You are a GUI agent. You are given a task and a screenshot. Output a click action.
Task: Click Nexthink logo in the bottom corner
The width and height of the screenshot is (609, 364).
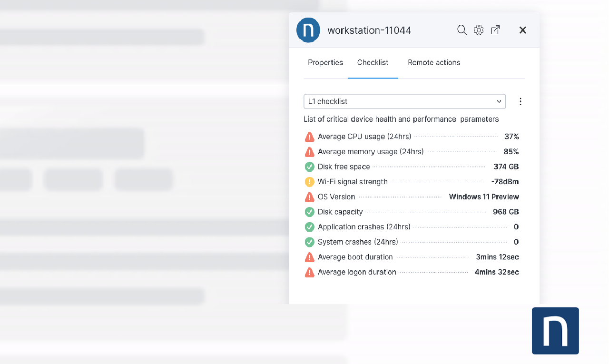pyautogui.click(x=555, y=331)
